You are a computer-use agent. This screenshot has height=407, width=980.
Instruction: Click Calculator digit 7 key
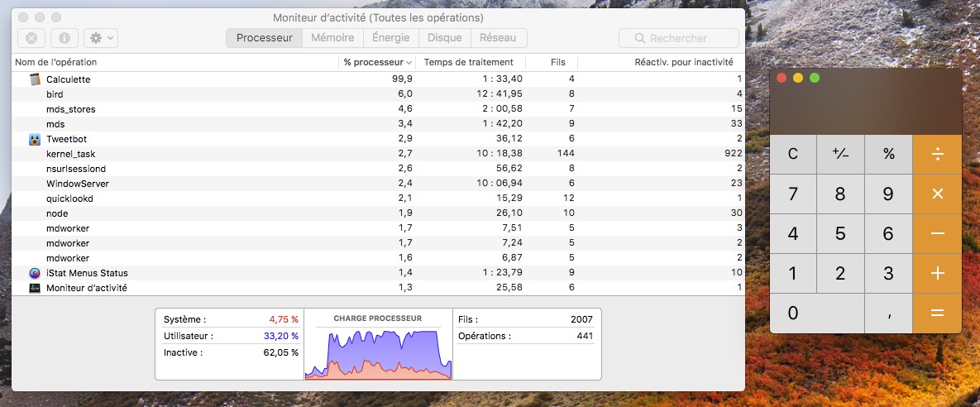tap(793, 194)
